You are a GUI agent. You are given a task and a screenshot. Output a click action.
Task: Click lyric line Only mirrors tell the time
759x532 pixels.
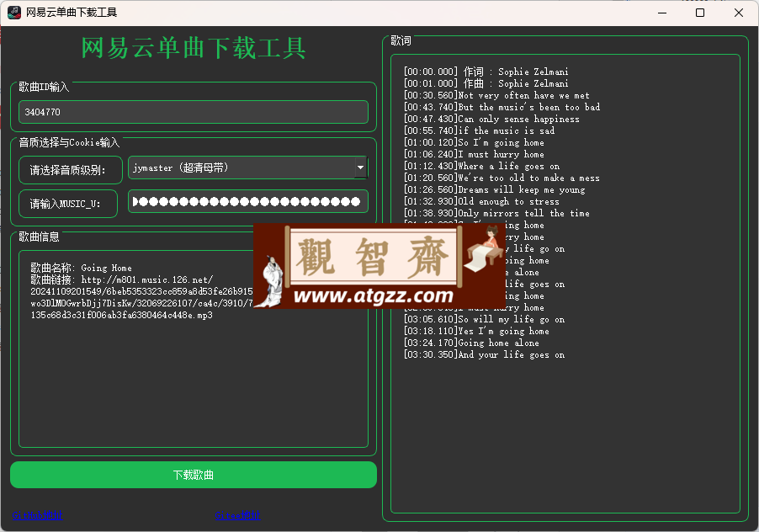[x=496, y=213]
